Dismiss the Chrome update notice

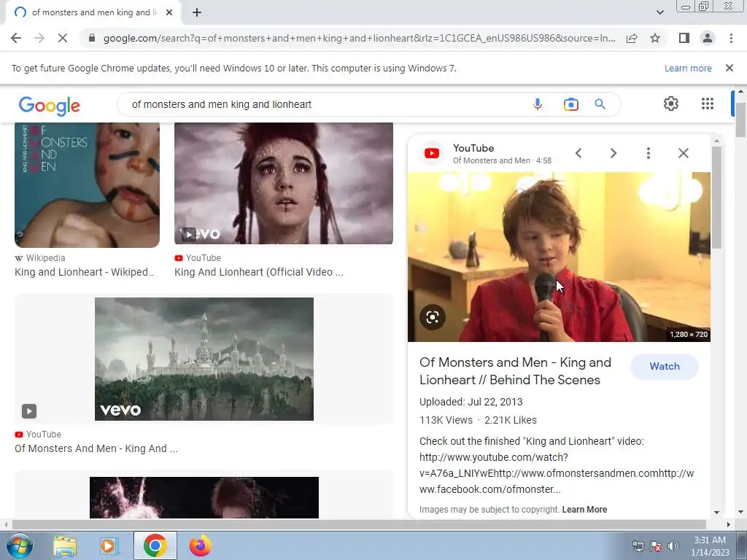click(x=729, y=68)
